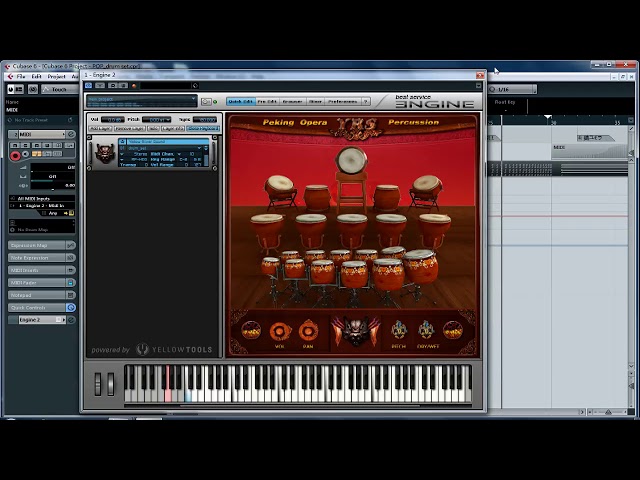Open the File menu in Cubase
This screenshot has height=480, width=640.
tap(21, 76)
